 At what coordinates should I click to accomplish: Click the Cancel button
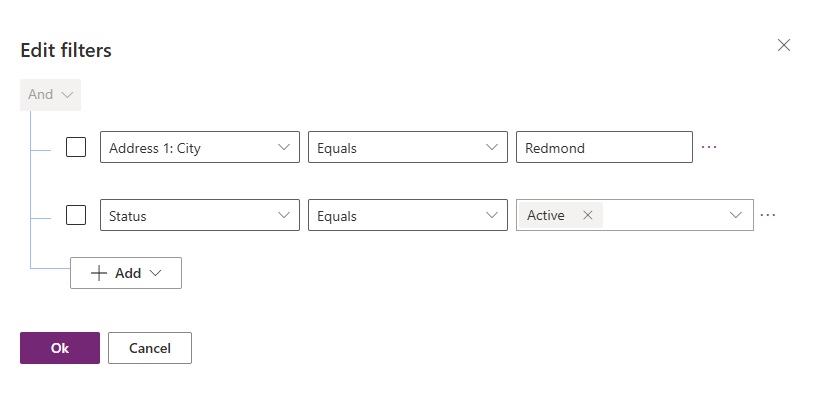150,348
